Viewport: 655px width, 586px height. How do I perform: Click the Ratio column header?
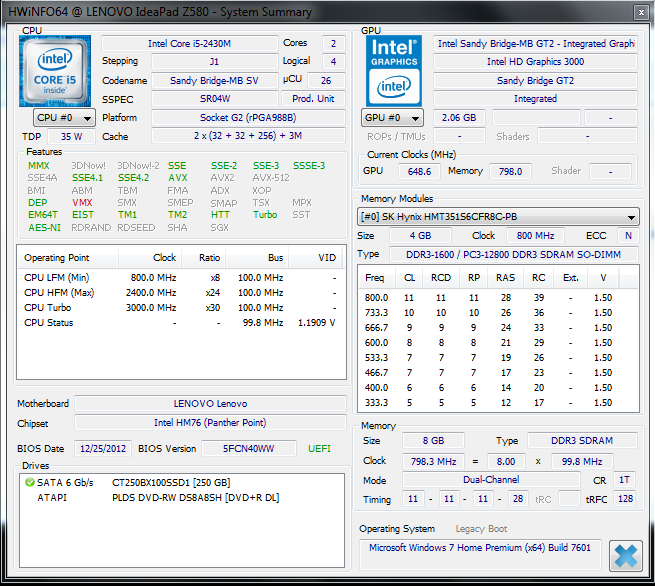click(x=204, y=258)
